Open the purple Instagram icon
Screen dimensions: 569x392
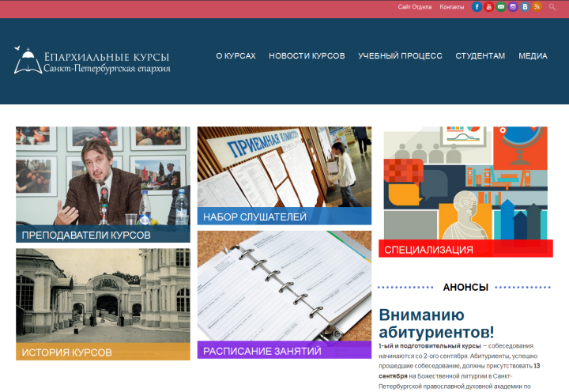(x=513, y=7)
